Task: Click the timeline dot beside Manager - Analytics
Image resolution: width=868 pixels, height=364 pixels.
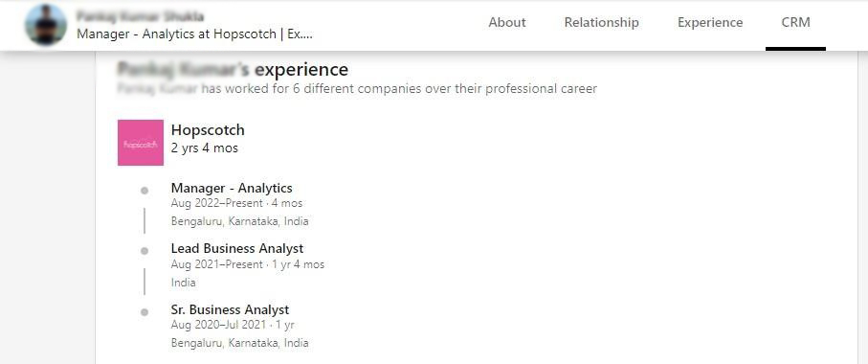Action: coord(145,191)
